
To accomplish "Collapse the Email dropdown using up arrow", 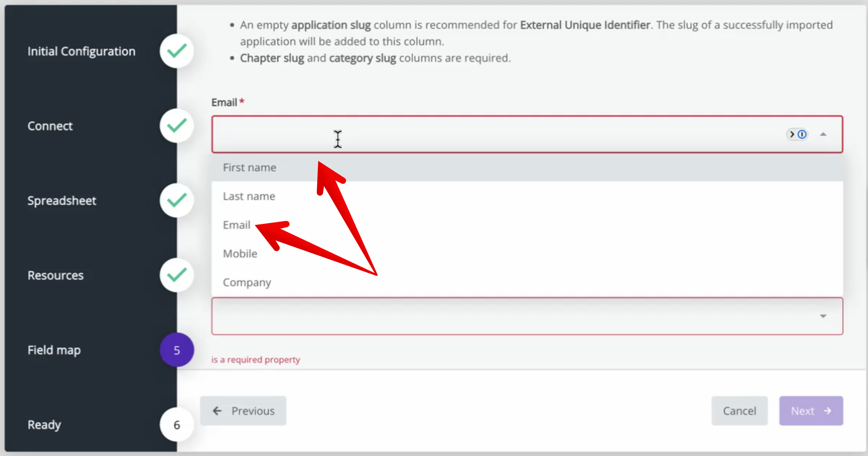I will pos(823,135).
